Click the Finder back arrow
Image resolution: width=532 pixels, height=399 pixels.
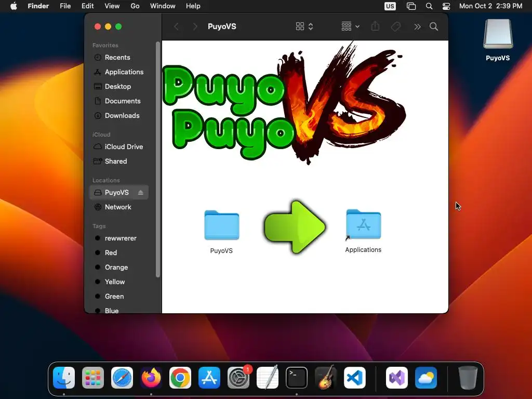(176, 27)
